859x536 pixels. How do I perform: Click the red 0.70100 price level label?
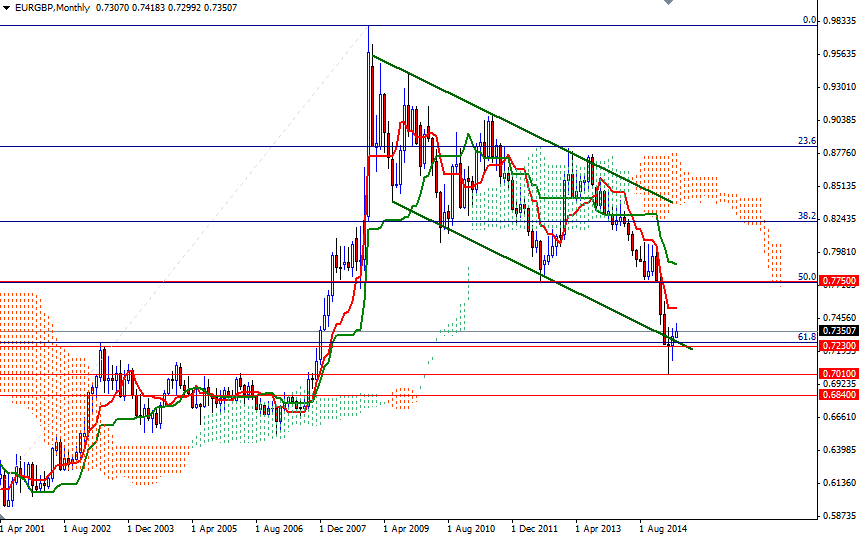pos(839,374)
